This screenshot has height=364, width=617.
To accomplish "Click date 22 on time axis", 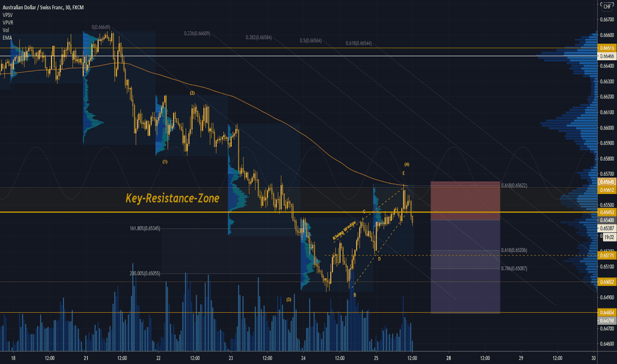I will tap(158, 358).
